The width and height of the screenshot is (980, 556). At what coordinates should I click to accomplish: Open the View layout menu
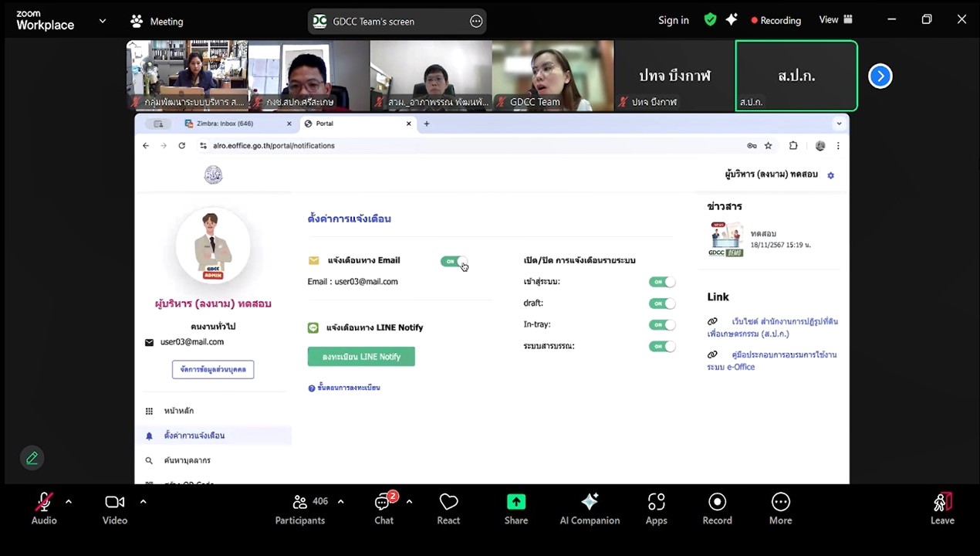(x=836, y=20)
